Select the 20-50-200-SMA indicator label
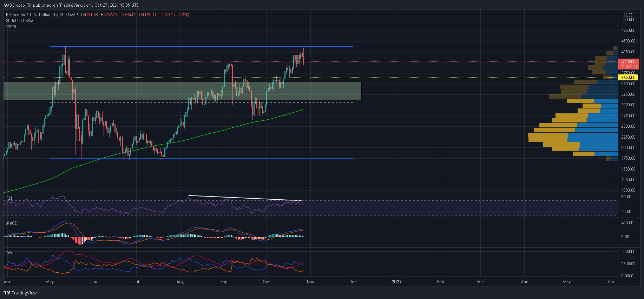Screen dimensions: 644x299 click(20, 21)
